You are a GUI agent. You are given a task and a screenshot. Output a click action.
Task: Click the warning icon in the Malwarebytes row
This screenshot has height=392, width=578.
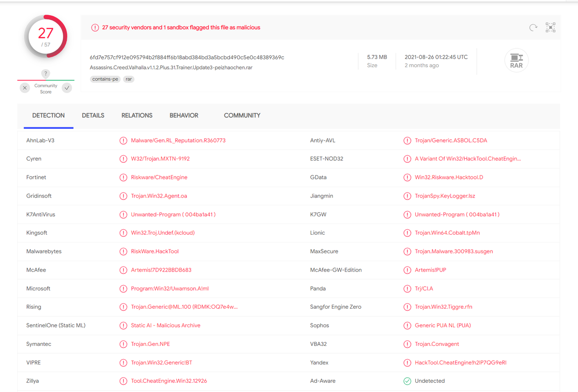click(x=123, y=252)
